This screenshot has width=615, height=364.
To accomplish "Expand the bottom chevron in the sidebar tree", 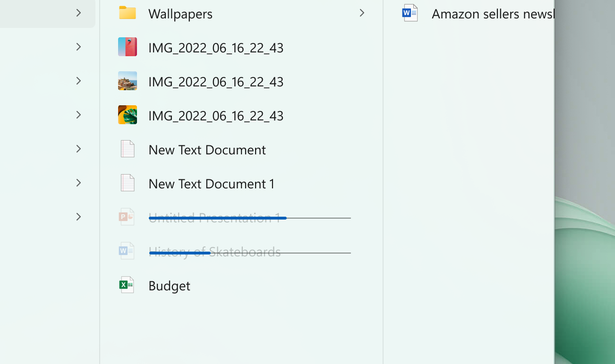I will [x=78, y=217].
